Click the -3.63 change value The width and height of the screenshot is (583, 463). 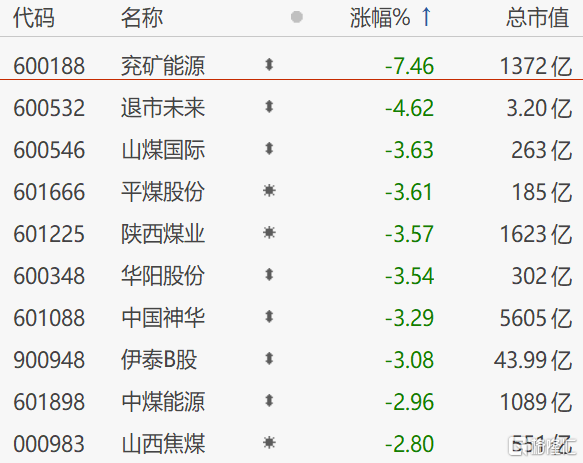tap(409, 150)
